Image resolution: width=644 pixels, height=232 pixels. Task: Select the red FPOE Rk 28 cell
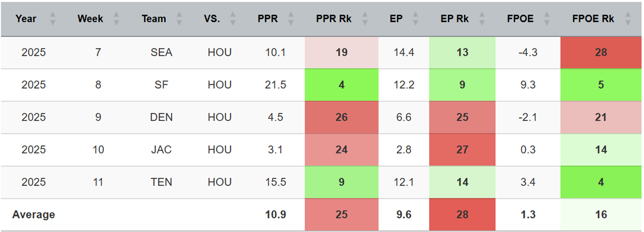[601, 52]
